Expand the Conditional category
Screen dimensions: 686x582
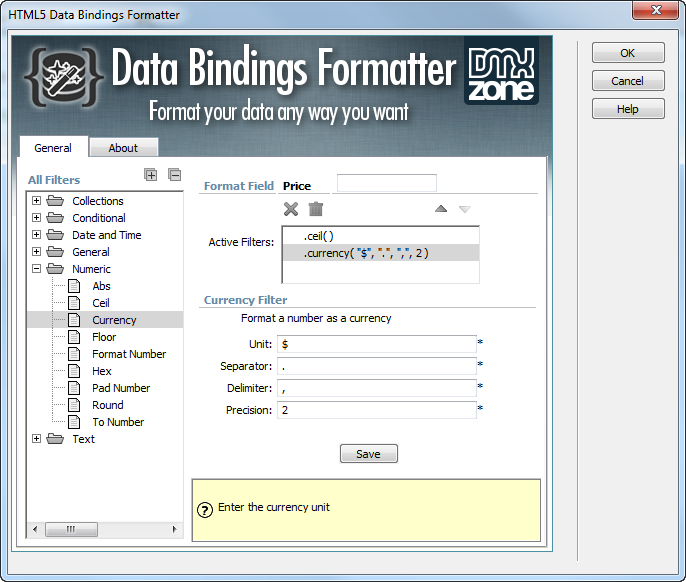(36, 218)
